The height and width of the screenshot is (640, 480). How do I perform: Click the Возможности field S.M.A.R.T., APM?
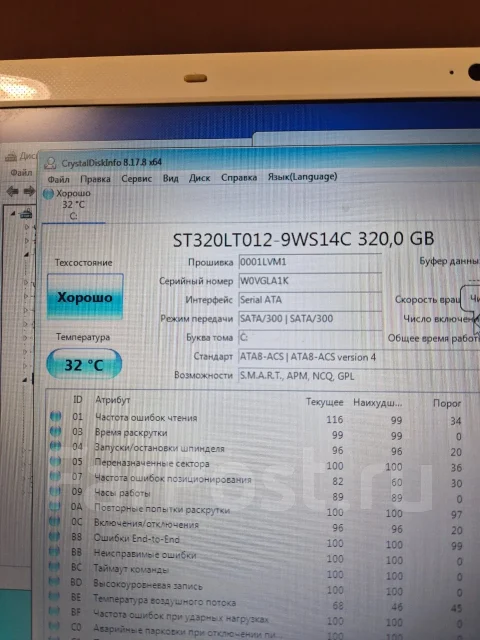(359, 376)
